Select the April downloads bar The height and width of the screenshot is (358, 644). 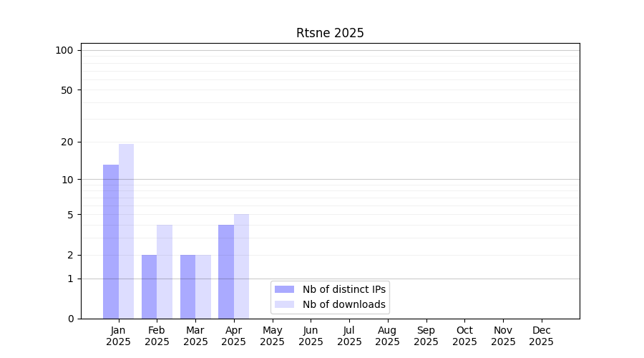click(x=241, y=266)
